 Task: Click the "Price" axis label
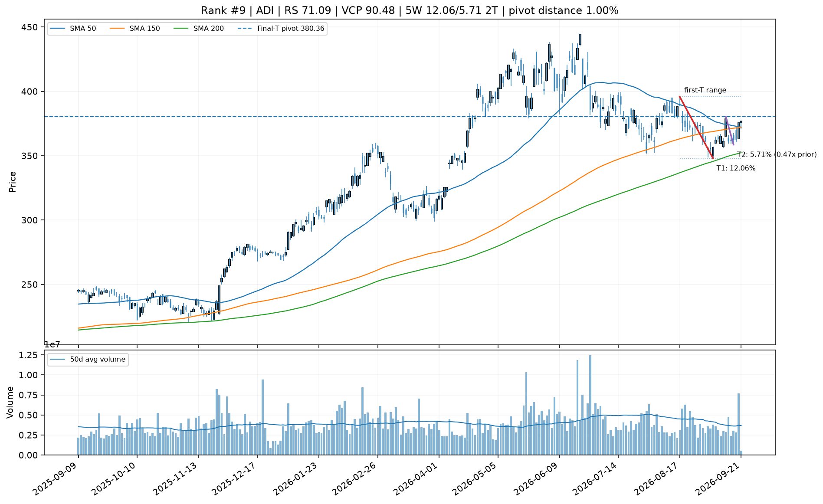point(13,182)
